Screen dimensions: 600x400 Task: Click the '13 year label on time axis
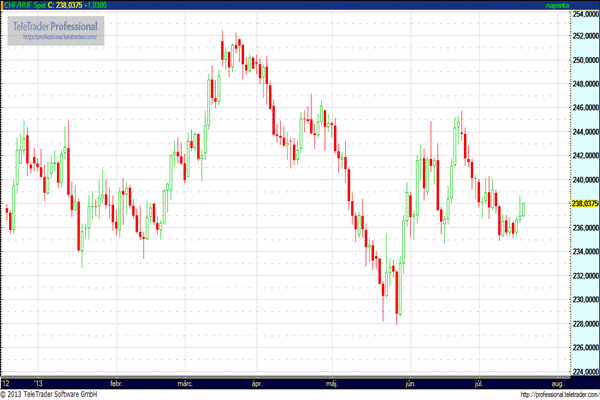40,383
